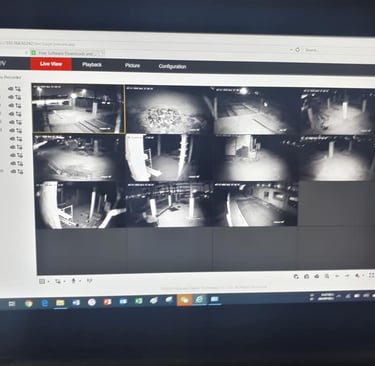This screenshot has height=366, width=375.
Task: Click the start recording icon
Action: (x=317, y=276)
